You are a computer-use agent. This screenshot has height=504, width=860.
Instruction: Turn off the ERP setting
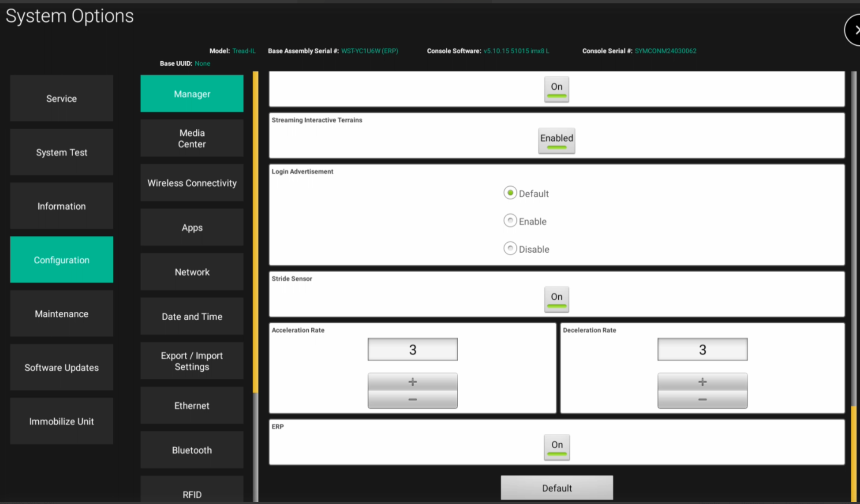[x=557, y=447]
